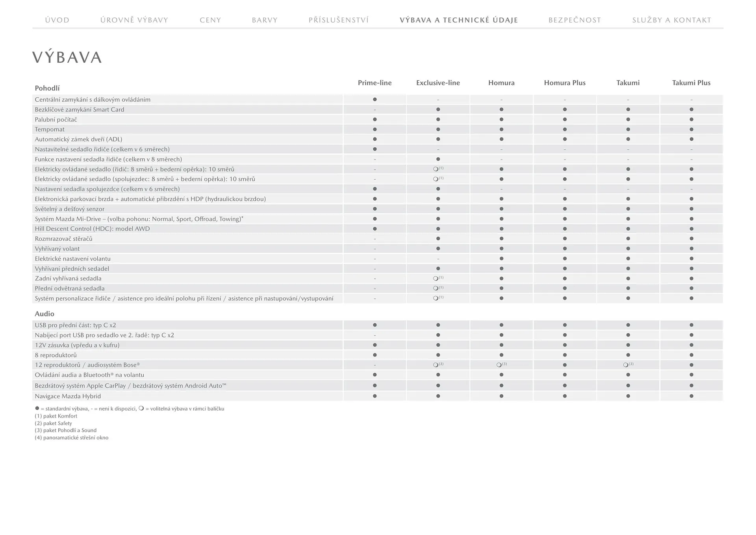Viewport: 756px width, 535px height.
Task: Go to the CENY tab
Action: tap(210, 20)
